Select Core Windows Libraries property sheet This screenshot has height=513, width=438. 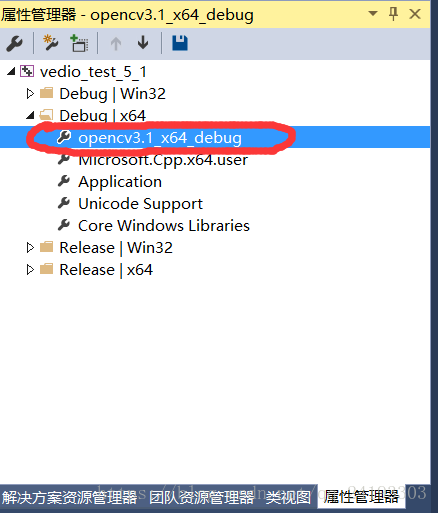(164, 226)
